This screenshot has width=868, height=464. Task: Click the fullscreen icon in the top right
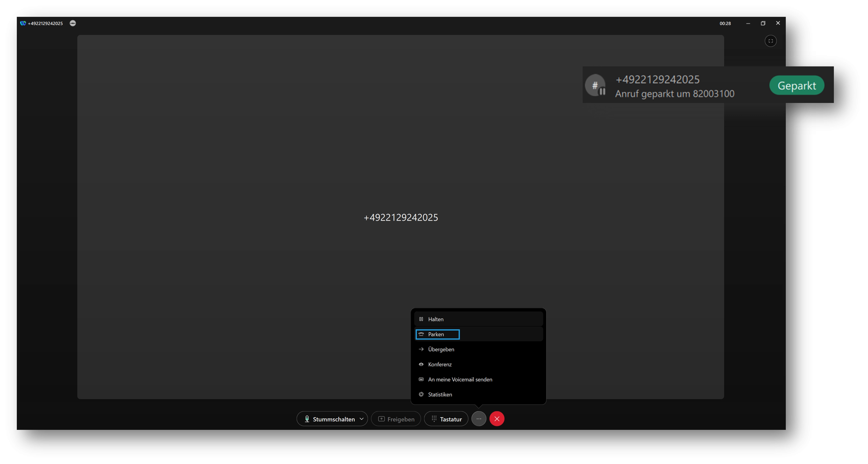pyautogui.click(x=771, y=41)
